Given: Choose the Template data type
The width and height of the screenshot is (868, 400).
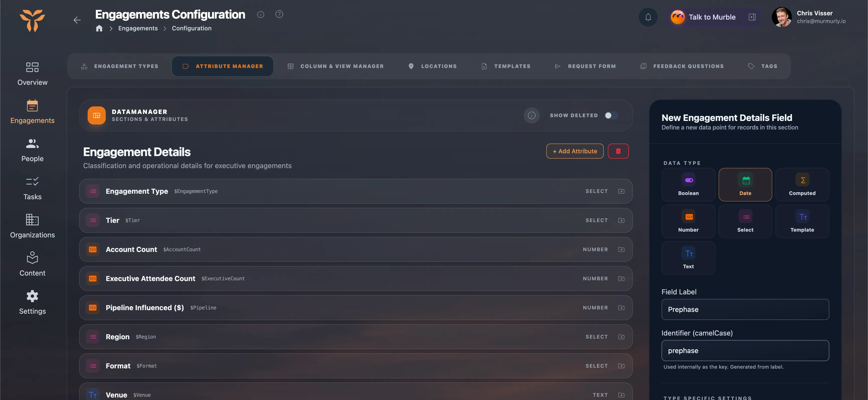Looking at the screenshot, I should pos(802,222).
